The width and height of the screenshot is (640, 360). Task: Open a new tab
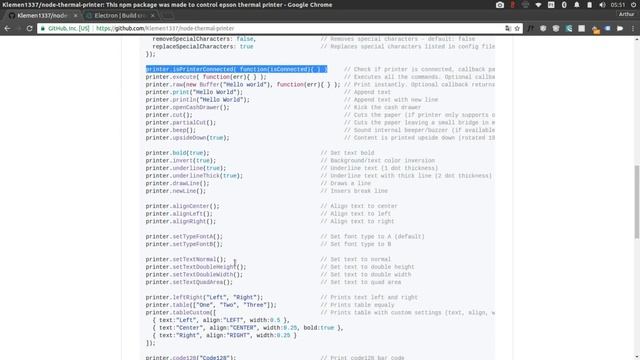click(x=168, y=16)
